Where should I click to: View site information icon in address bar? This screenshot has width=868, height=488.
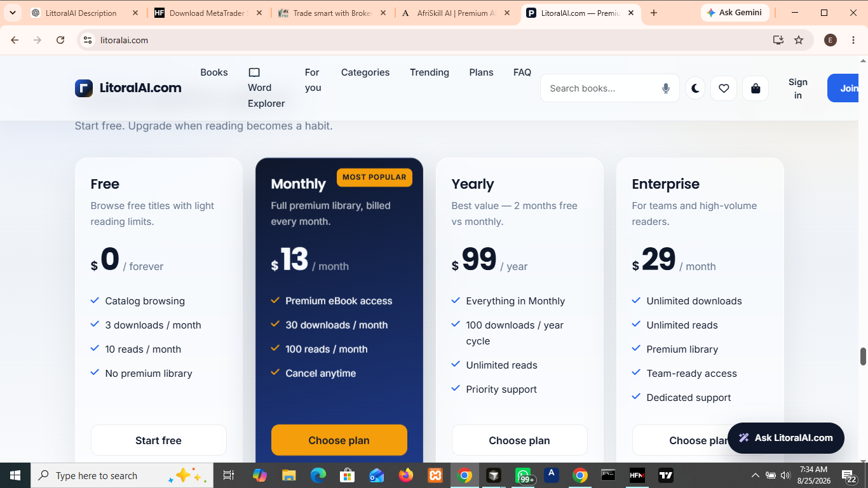click(88, 40)
